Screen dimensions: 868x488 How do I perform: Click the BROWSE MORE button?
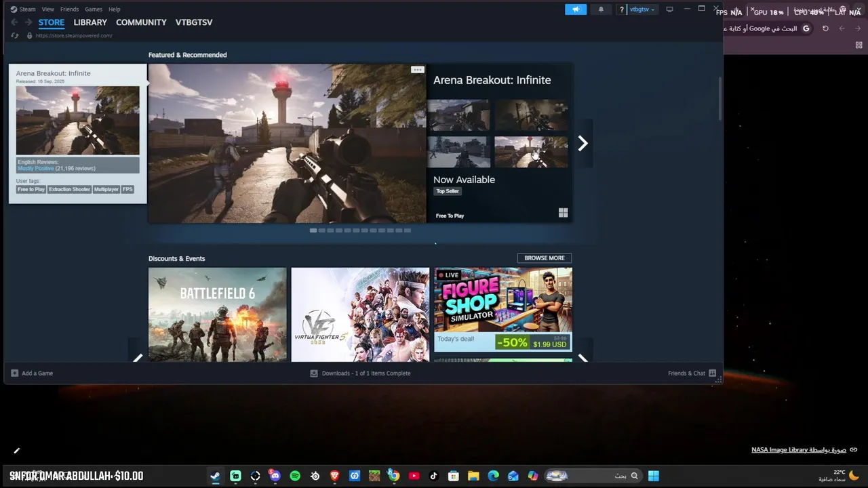[545, 258]
